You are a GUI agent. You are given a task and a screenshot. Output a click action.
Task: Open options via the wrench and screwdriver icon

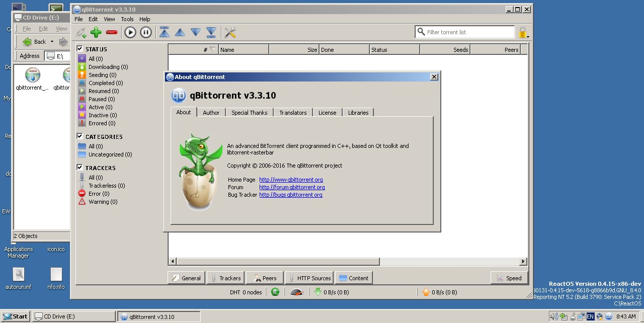point(230,32)
